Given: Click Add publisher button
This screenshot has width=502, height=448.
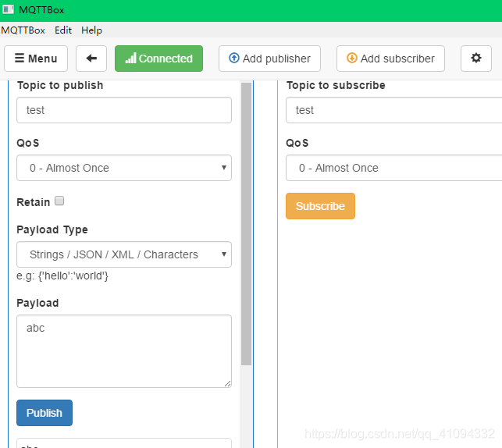Looking at the screenshot, I should pyautogui.click(x=269, y=59).
